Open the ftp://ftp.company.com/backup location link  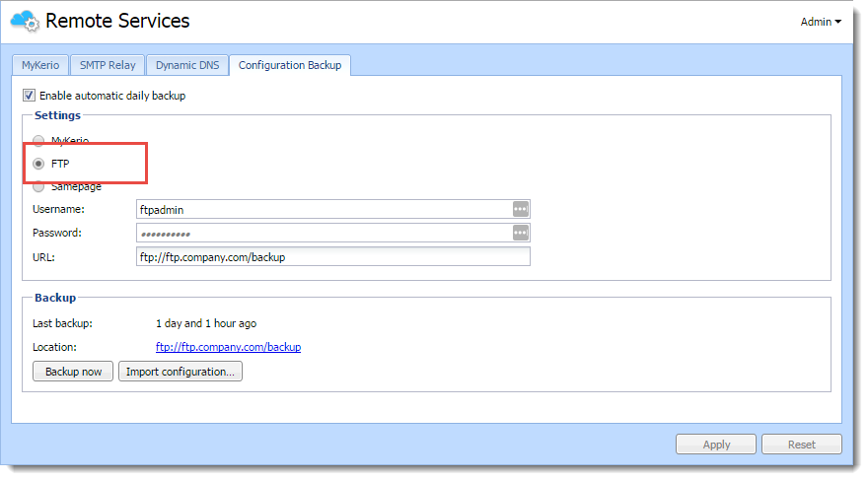[228, 347]
